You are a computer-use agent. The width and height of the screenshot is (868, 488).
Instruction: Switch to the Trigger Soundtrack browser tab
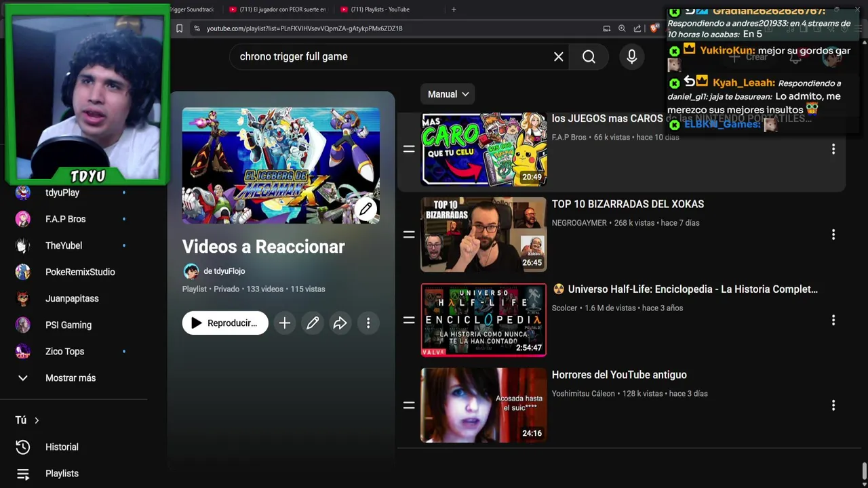pyautogui.click(x=193, y=9)
